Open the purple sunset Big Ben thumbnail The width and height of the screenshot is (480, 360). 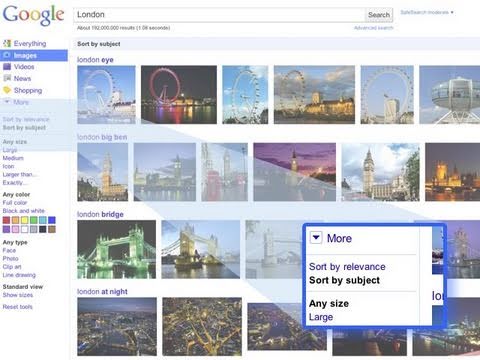click(x=295, y=172)
